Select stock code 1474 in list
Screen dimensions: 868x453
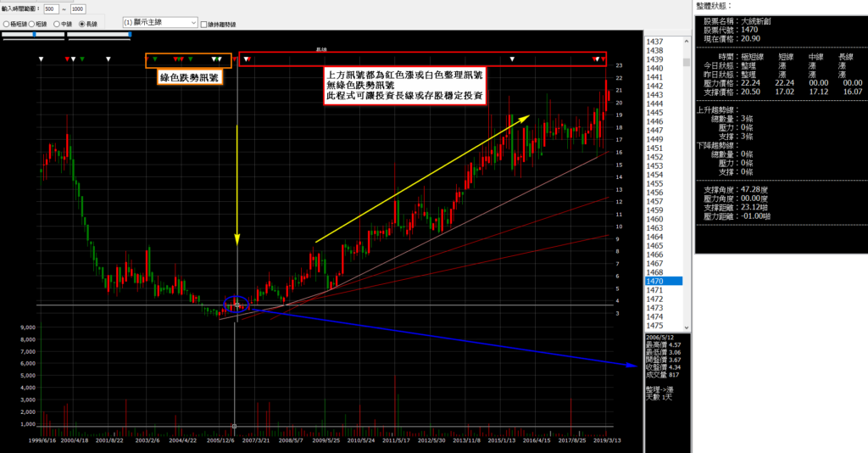(x=663, y=316)
